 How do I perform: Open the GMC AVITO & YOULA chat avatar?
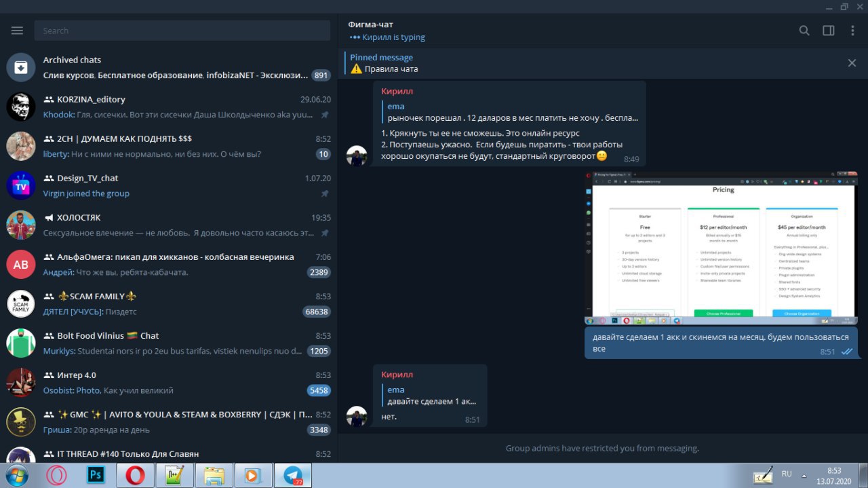pyautogui.click(x=21, y=421)
